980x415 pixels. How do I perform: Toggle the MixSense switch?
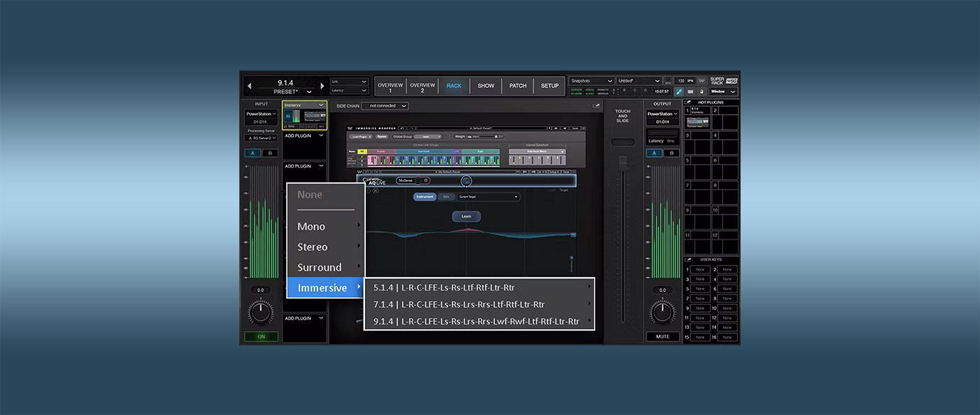[417, 180]
